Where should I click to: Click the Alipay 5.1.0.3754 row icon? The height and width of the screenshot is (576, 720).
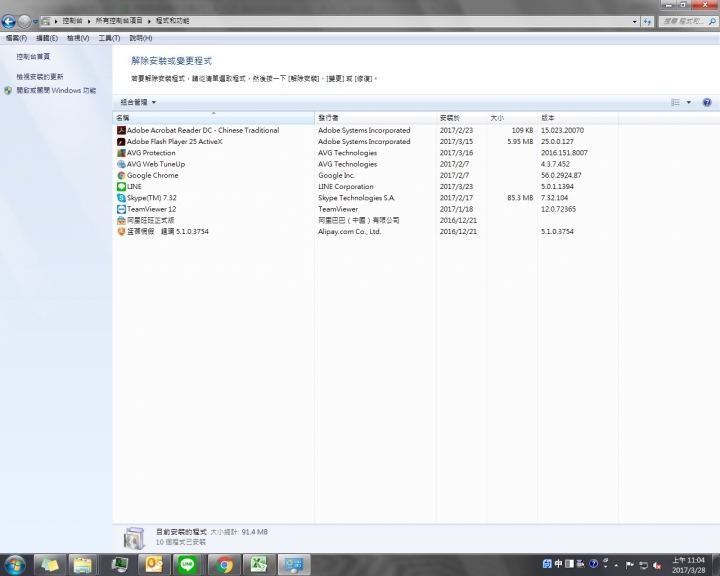(121, 232)
